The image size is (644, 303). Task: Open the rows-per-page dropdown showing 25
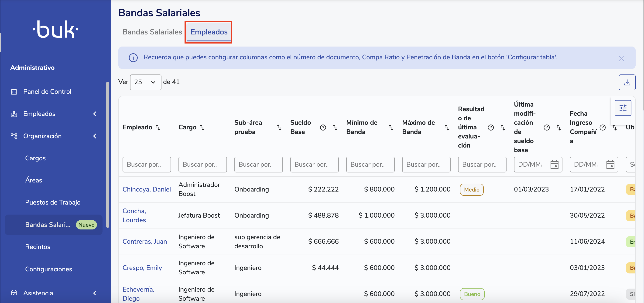pyautogui.click(x=145, y=82)
